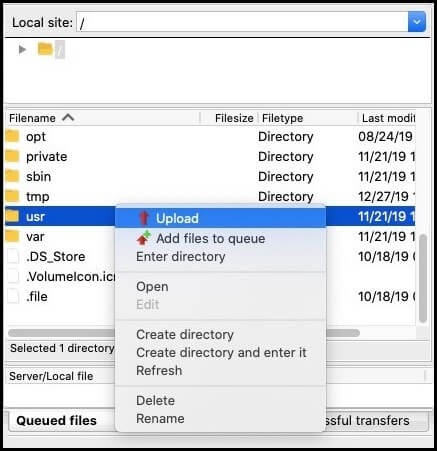Open the Local site path dropdown
Image resolution: width=437 pixels, height=451 pixels.
click(x=417, y=22)
